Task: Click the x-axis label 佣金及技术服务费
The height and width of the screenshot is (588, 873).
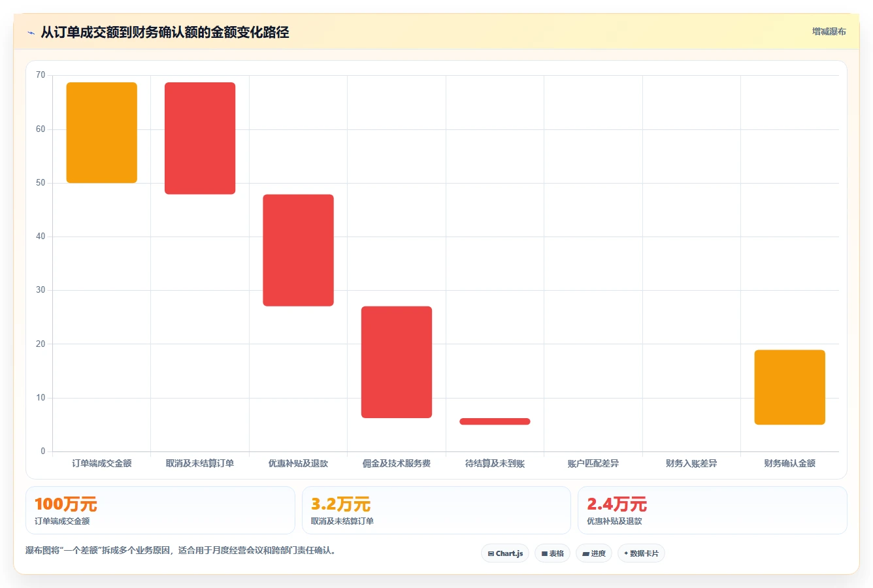Action: click(x=397, y=463)
